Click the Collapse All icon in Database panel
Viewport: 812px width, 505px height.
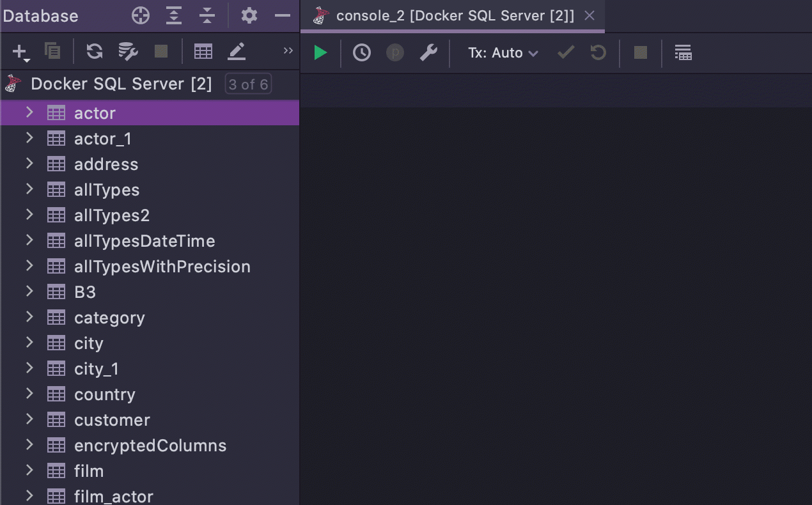(207, 16)
